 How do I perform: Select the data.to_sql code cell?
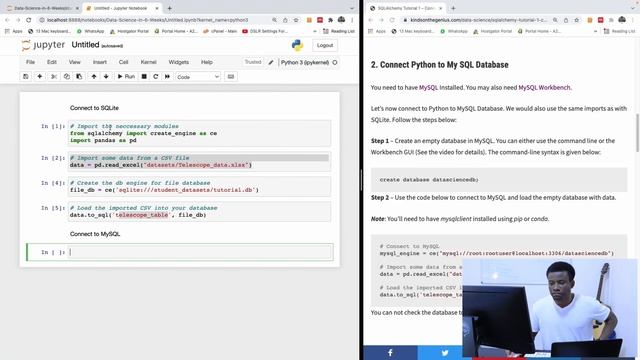[200, 211]
